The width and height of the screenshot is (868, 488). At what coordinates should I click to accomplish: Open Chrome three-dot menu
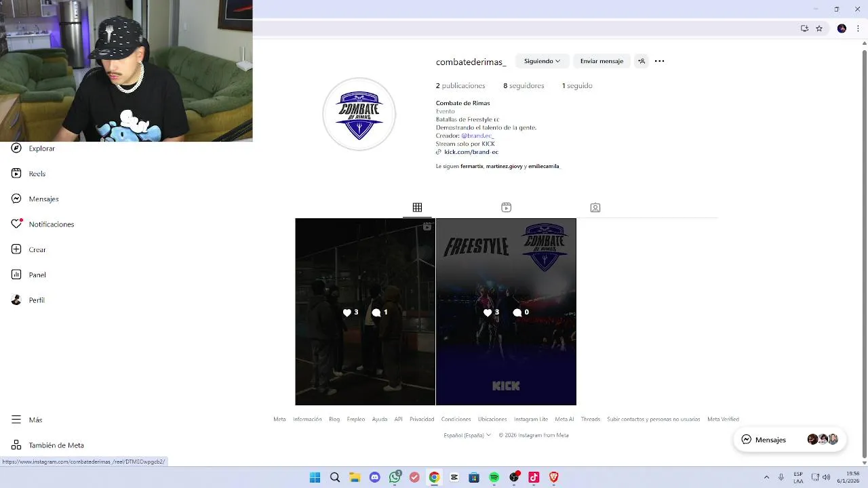[x=858, y=28]
